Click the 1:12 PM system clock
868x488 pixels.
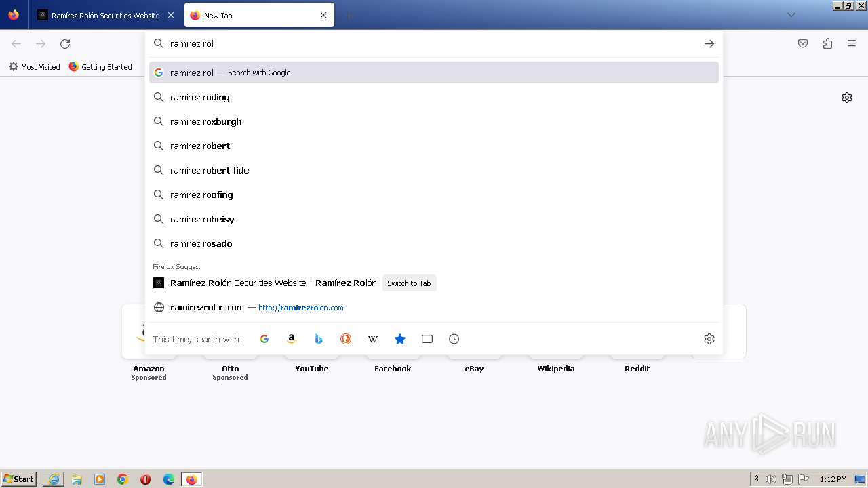[x=833, y=479]
